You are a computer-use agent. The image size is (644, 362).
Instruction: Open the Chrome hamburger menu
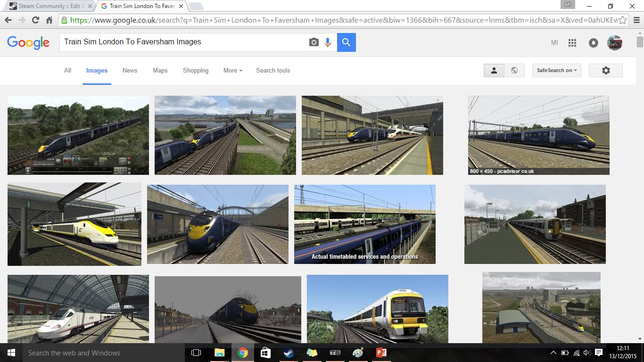(636, 20)
